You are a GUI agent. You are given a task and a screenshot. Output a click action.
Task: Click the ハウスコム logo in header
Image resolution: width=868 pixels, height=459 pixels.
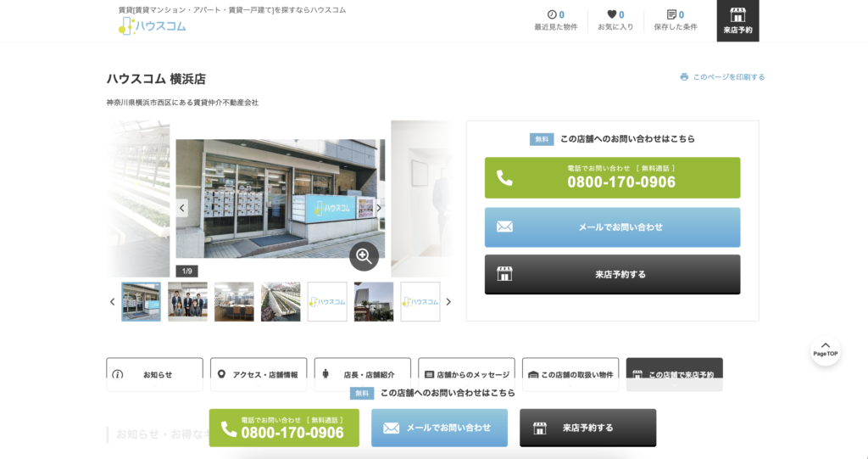[153, 25]
